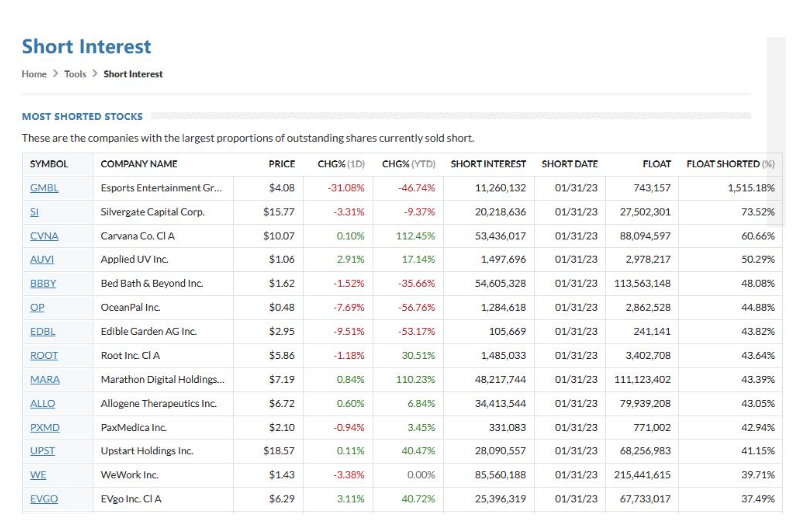The image size is (806, 522).
Task: Go to Tools breadcrumb
Action: (x=75, y=74)
